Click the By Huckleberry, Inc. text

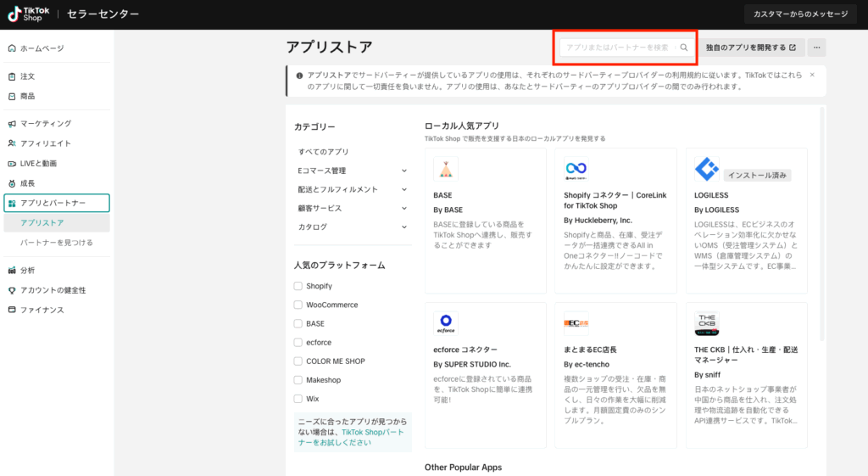pos(599,220)
